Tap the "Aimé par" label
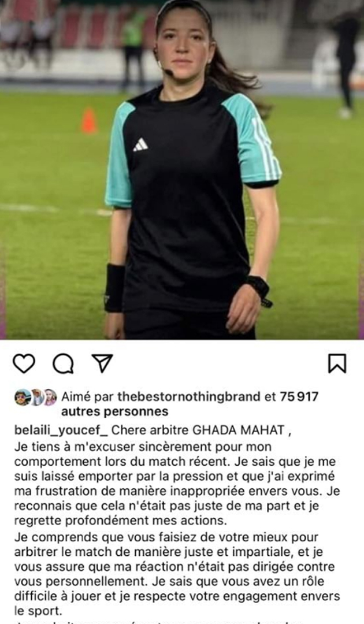The height and width of the screenshot is (624, 364). tap(87, 396)
